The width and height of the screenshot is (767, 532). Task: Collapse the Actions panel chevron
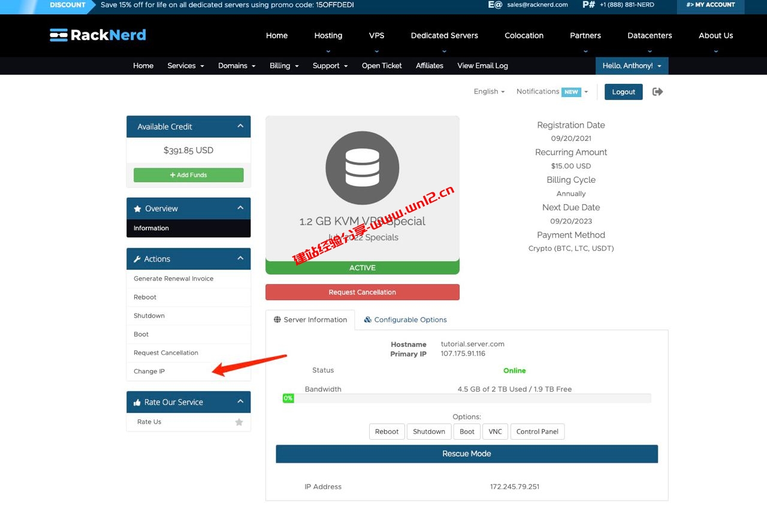click(x=240, y=259)
